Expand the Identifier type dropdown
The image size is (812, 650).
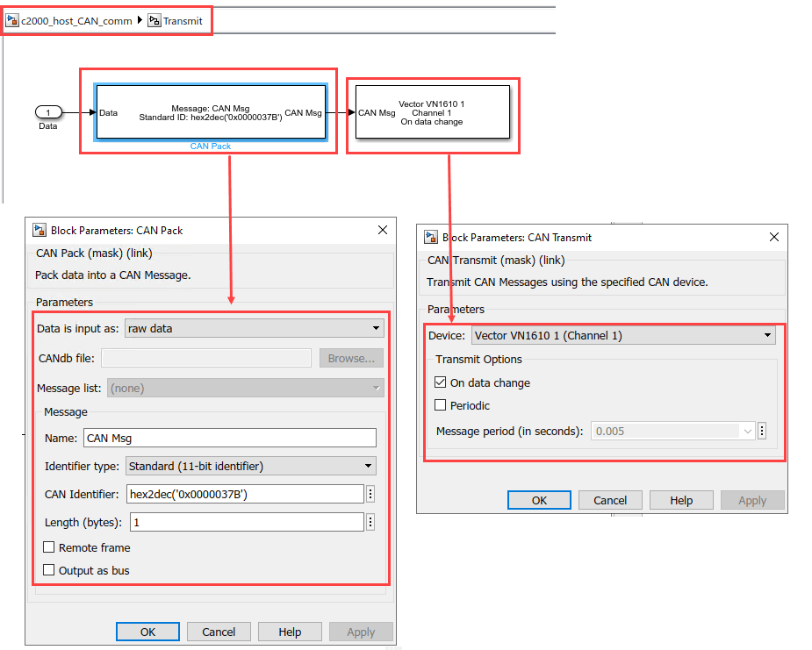[251, 466]
